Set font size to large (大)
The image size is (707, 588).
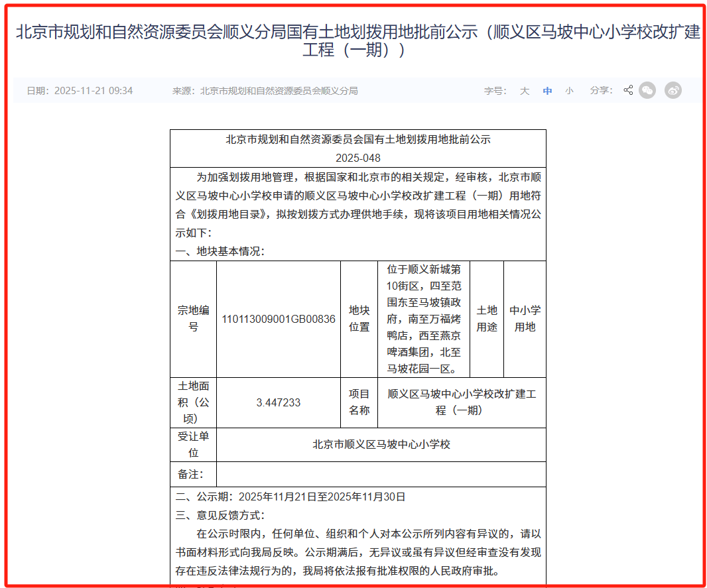(x=525, y=91)
